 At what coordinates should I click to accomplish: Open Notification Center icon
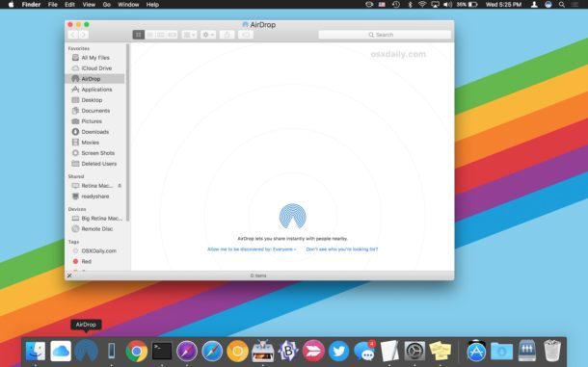pos(575,5)
